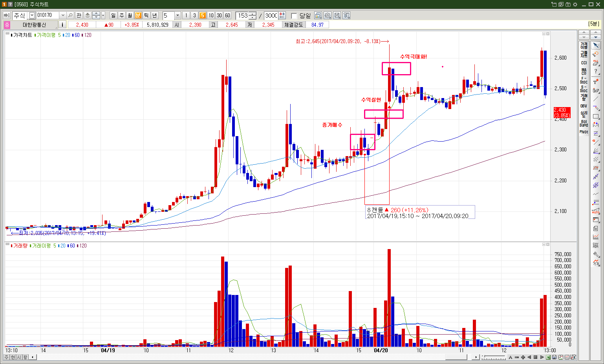Viewport: 604px width, 364px height.
Task: Open the minute interval dropdown showing 5
Action: (178, 15)
